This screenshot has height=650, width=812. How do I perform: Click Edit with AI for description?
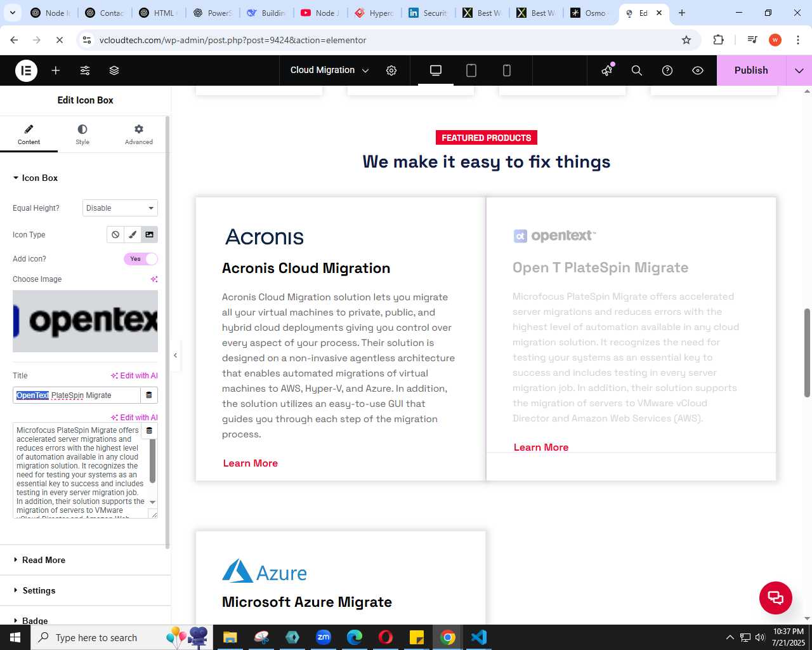(x=134, y=418)
